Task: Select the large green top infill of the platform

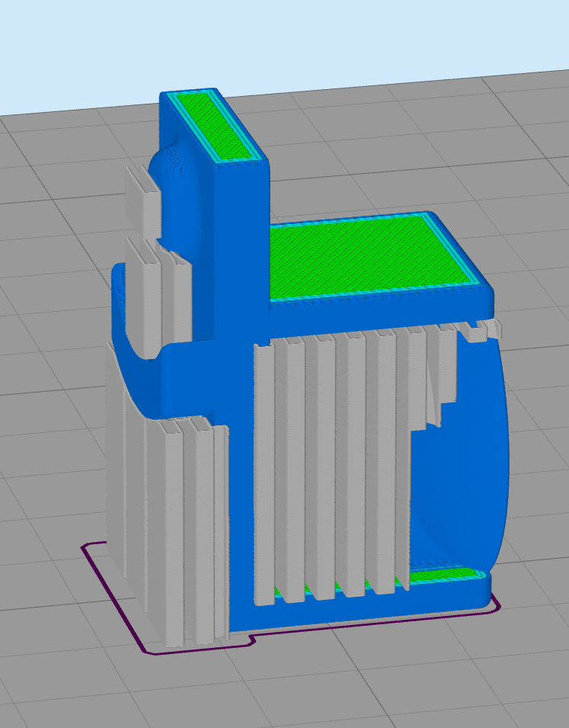Action: [374, 255]
